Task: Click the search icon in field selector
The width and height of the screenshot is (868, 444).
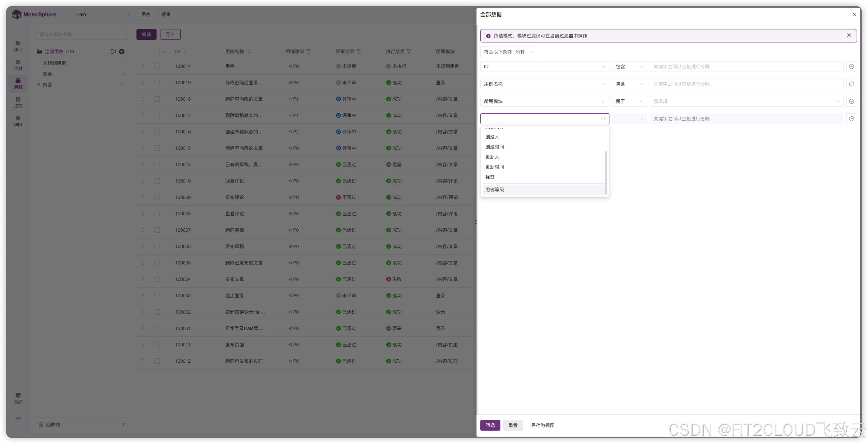Action: 603,119
